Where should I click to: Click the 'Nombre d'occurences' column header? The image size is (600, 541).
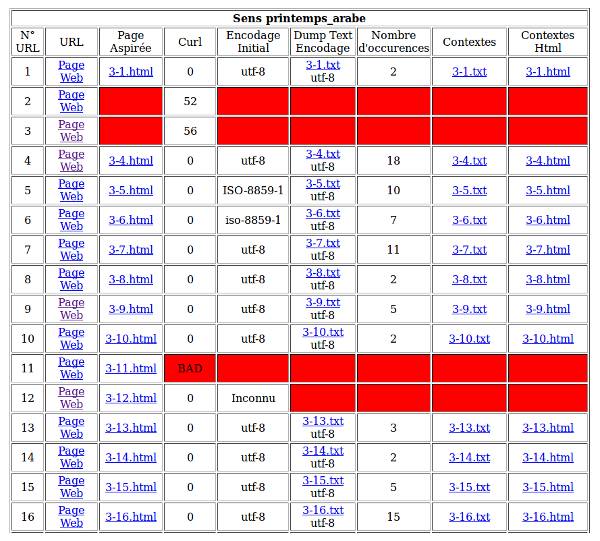394,42
